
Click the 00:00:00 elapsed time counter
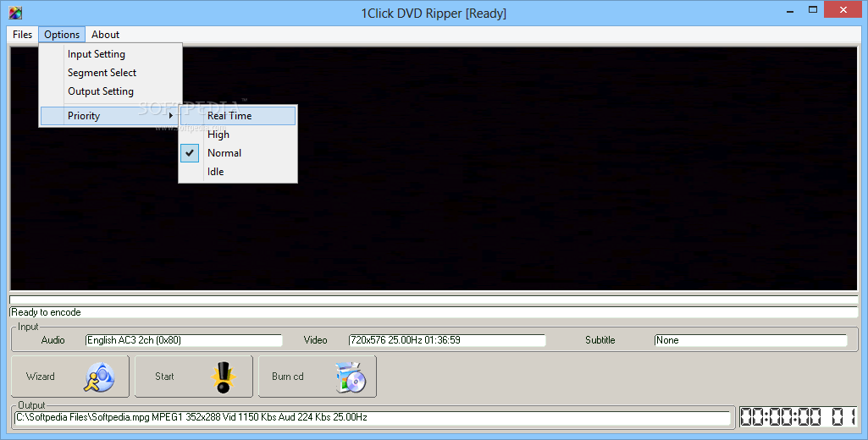[x=798, y=417]
